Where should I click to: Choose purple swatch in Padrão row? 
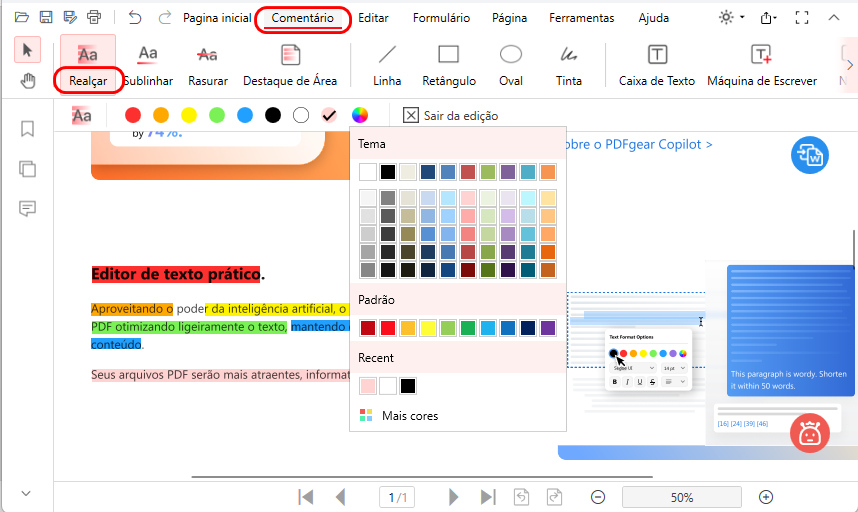point(548,328)
